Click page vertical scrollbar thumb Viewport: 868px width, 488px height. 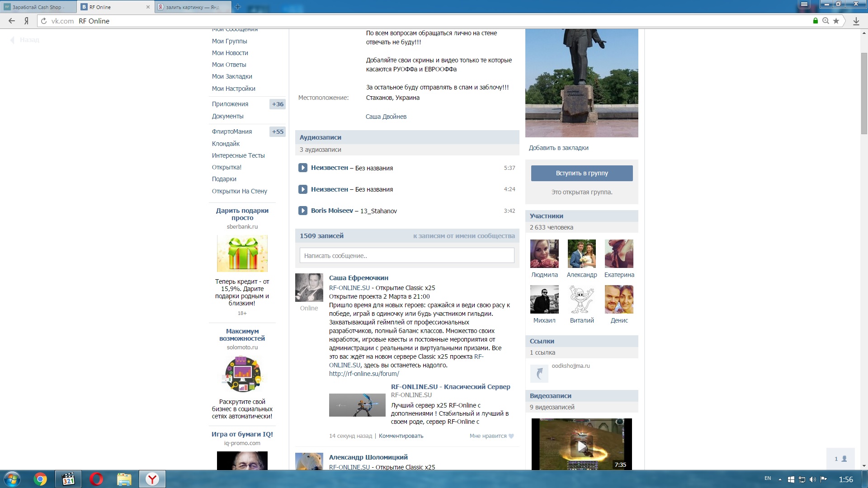864,93
